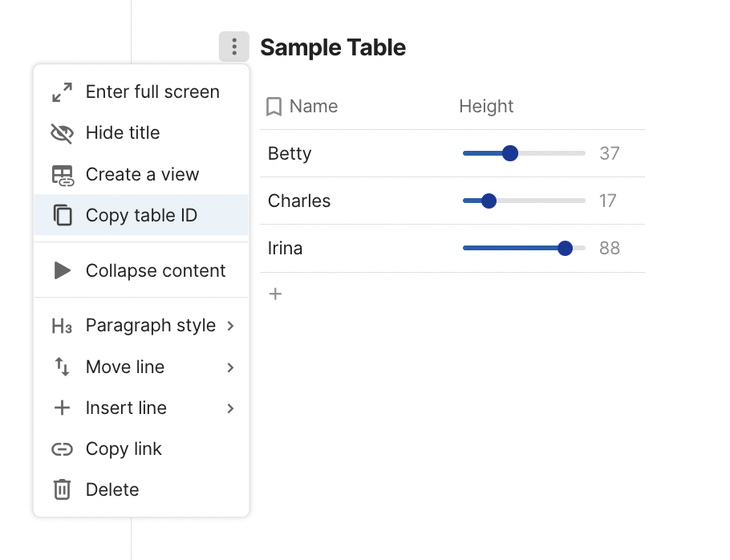Screen dimensions: 730x560
Task: Click the H3 Paragraph style icon
Action: click(x=62, y=326)
